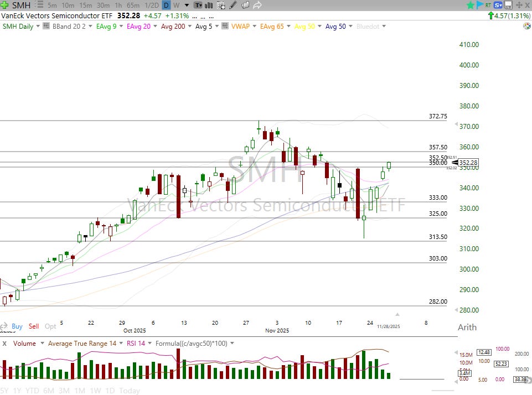Switch to the 65m timeframe
The height and width of the screenshot is (395, 532).
click(x=133, y=6)
